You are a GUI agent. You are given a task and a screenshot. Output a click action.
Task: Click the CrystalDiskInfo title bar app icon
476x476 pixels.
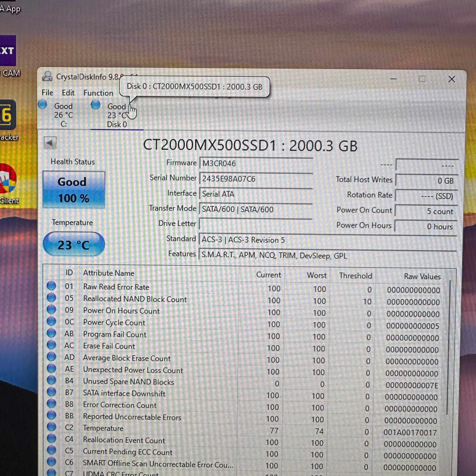[x=47, y=76]
